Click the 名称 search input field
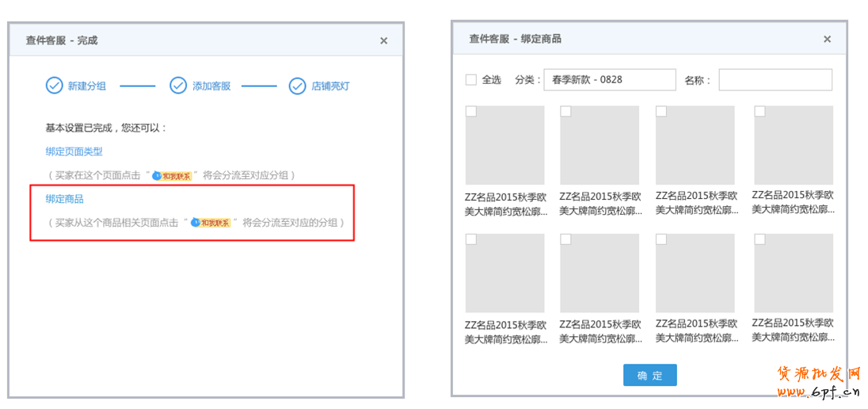Viewport: 868px width, 409px height. (775, 79)
